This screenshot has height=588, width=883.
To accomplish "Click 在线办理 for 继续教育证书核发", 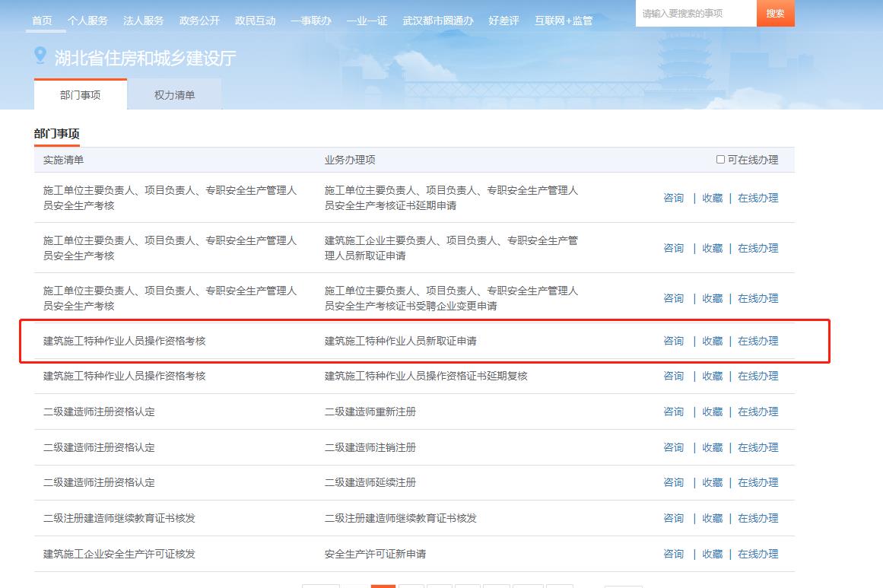I will pos(758,519).
